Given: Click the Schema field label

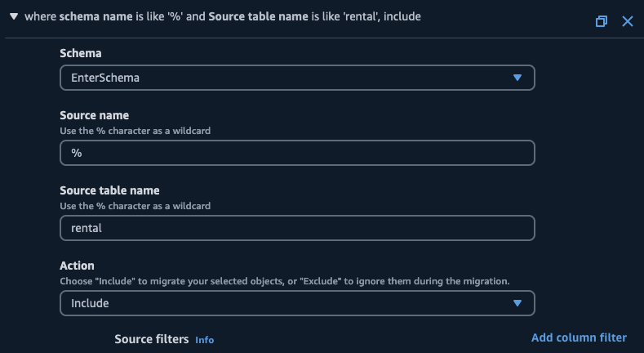Looking at the screenshot, I should (x=81, y=53).
